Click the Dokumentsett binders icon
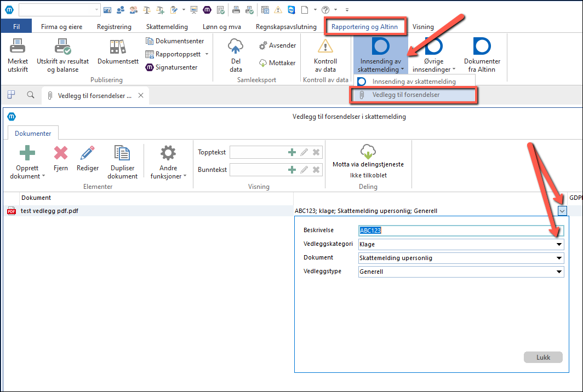Image resolution: width=583 pixels, height=392 pixels. click(x=118, y=47)
